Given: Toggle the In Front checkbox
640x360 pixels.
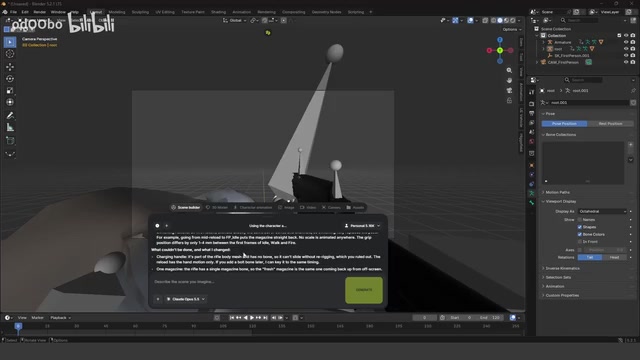Looking at the screenshot, I should point(580,242).
